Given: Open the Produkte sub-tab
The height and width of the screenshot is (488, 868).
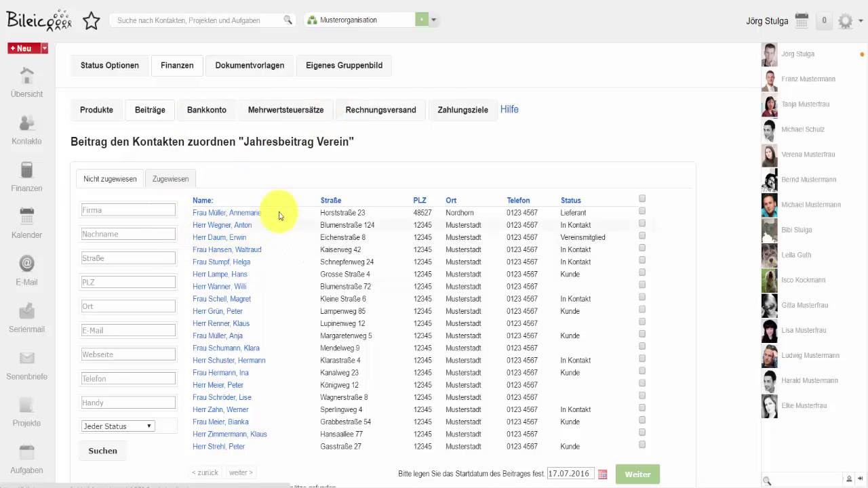Looking at the screenshot, I should click(96, 110).
